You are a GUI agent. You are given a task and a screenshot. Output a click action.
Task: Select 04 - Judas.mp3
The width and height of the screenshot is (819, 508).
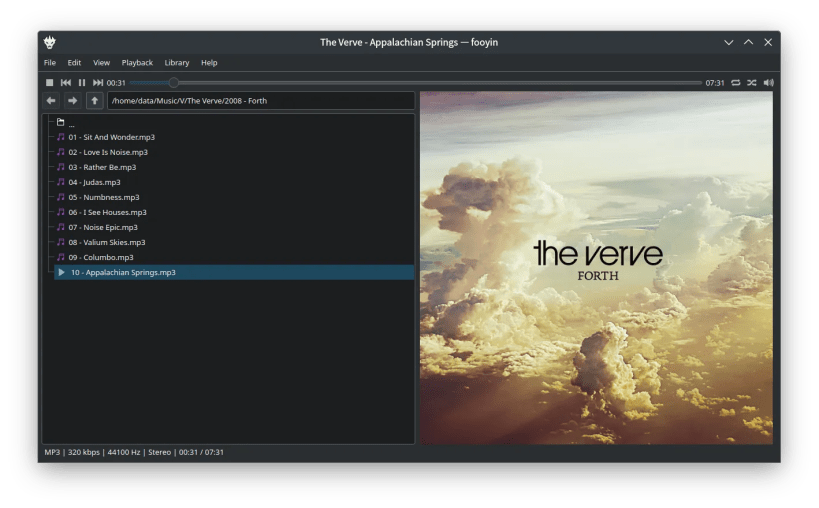pyautogui.click(x=235, y=182)
